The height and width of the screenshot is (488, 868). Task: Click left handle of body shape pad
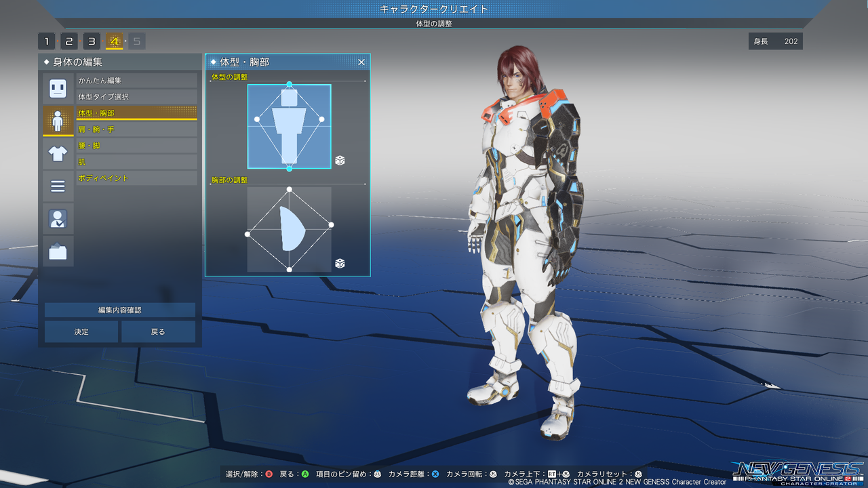point(257,119)
